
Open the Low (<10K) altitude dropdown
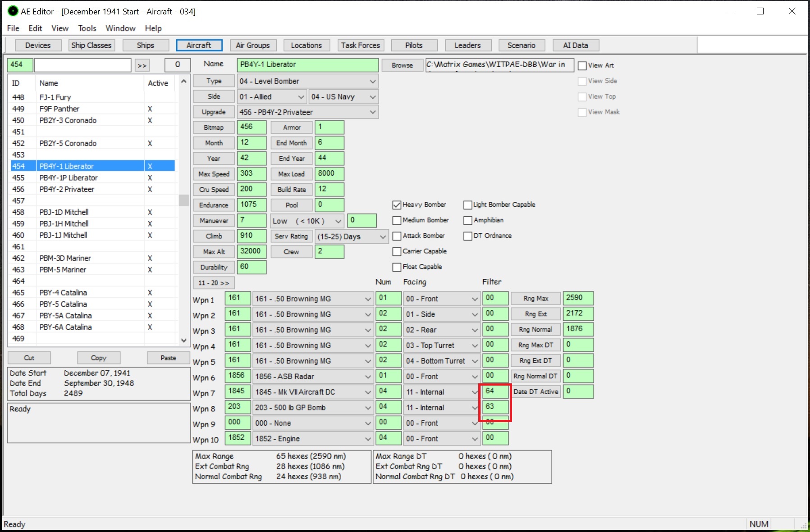[307, 221]
